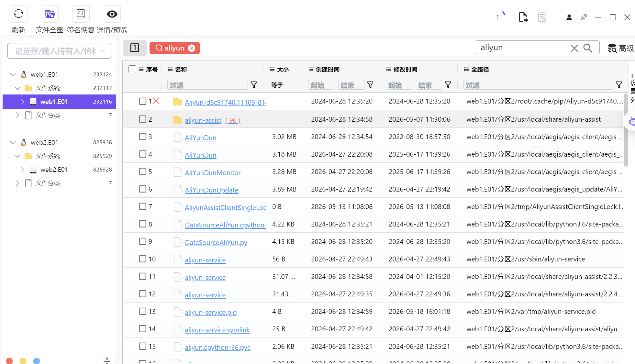Open the 名称 column menu icon

tap(170, 69)
